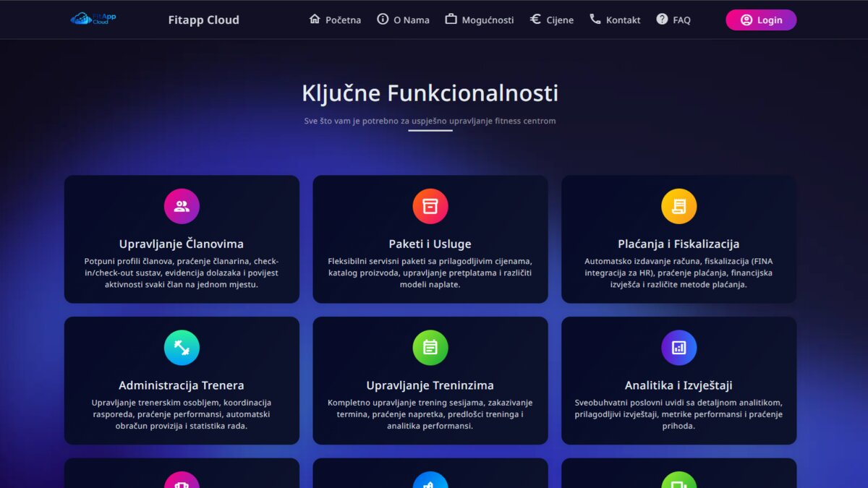
Task: Click the FitApp Cloud logo
Action: tap(93, 19)
